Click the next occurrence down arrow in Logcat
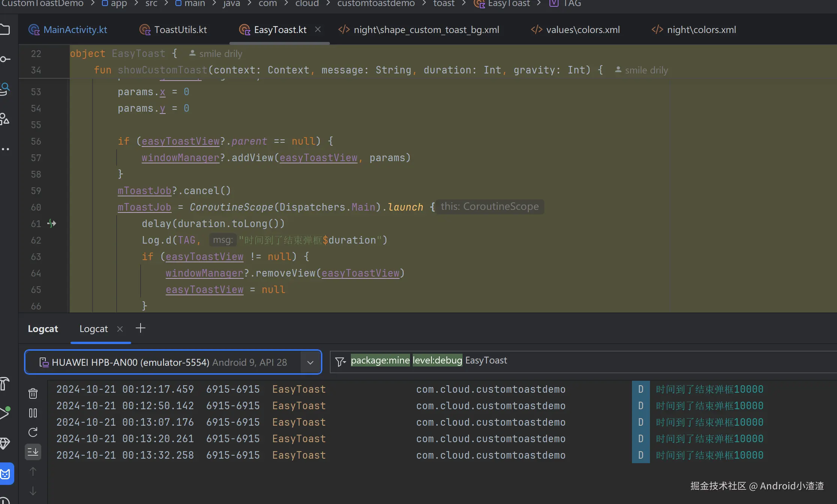 tap(33, 491)
